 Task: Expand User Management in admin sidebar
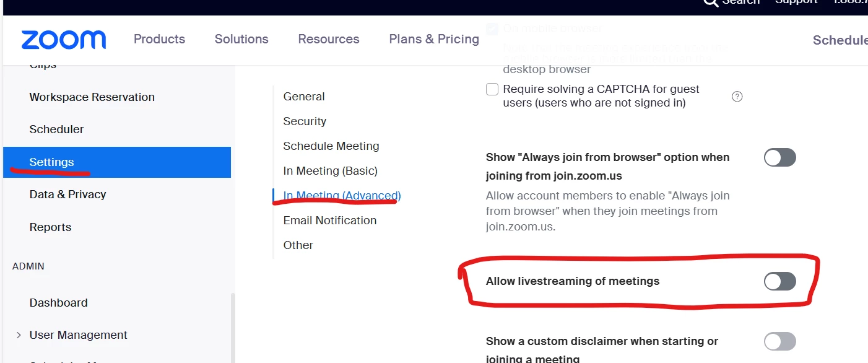[19, 335]
